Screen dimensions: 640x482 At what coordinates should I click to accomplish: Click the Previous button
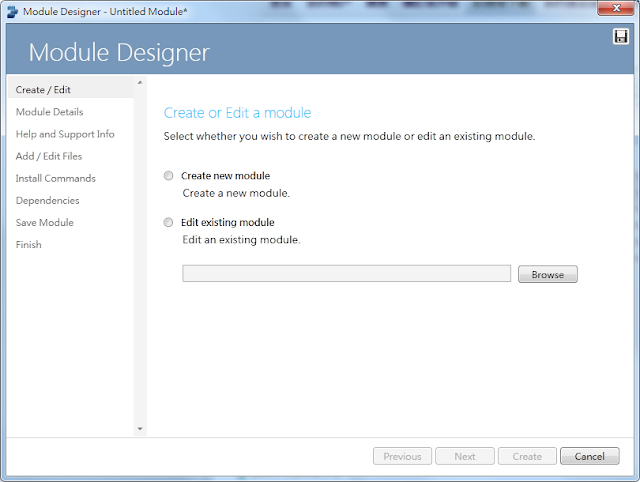click(402, 456)
